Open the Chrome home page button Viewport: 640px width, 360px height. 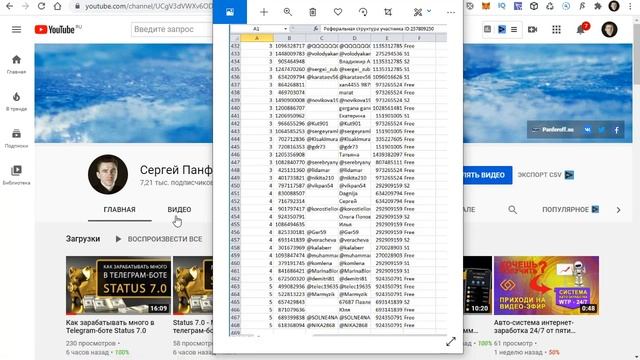58,6
